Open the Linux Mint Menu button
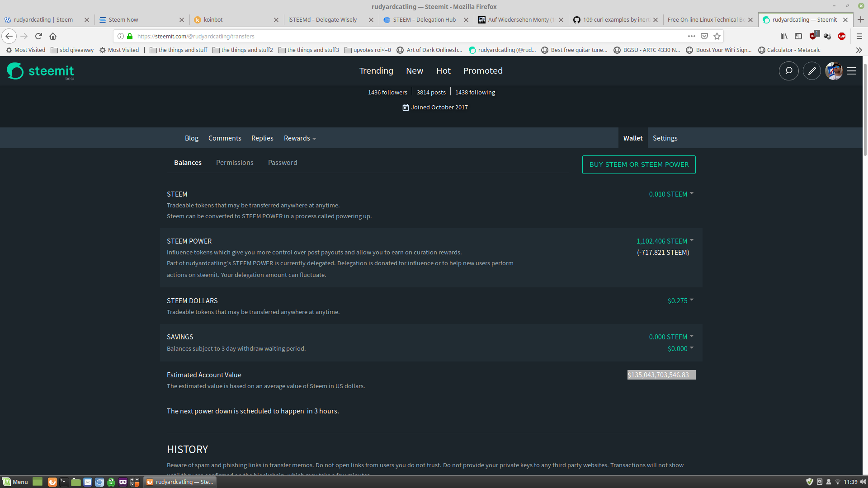868x488 pixels. (x=15, y=482)
